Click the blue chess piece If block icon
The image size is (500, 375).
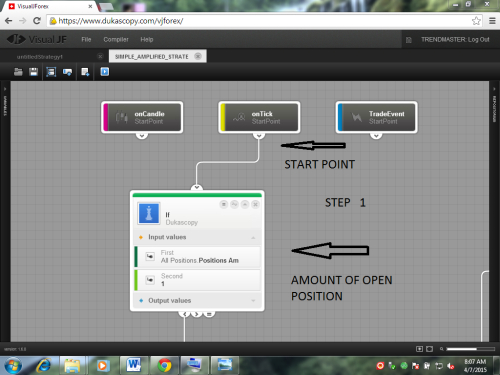(149, 213)
